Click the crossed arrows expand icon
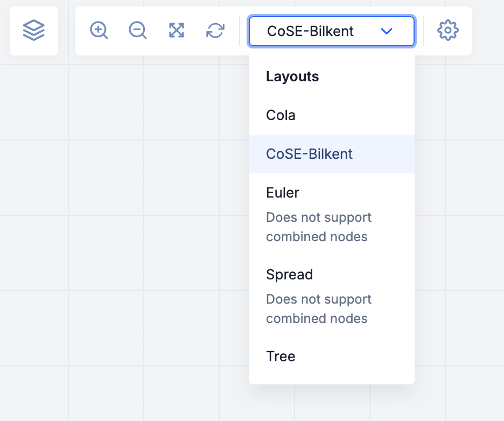The width and height of the screenshot is (504, 421). point(177,31)
